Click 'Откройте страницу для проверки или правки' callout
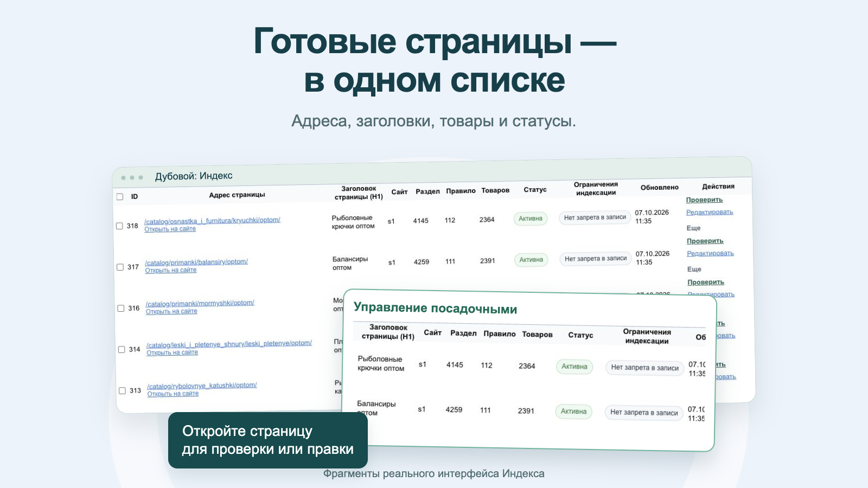Viewport: 868px width, 488px height. pyautogui.click(x=268, y=440)
